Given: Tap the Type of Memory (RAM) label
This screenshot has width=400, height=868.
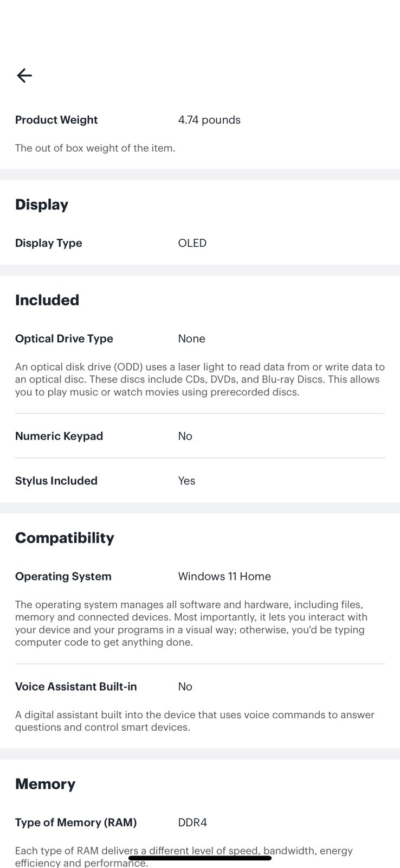Looking at the screenshot, I should [x=76, y=822].
